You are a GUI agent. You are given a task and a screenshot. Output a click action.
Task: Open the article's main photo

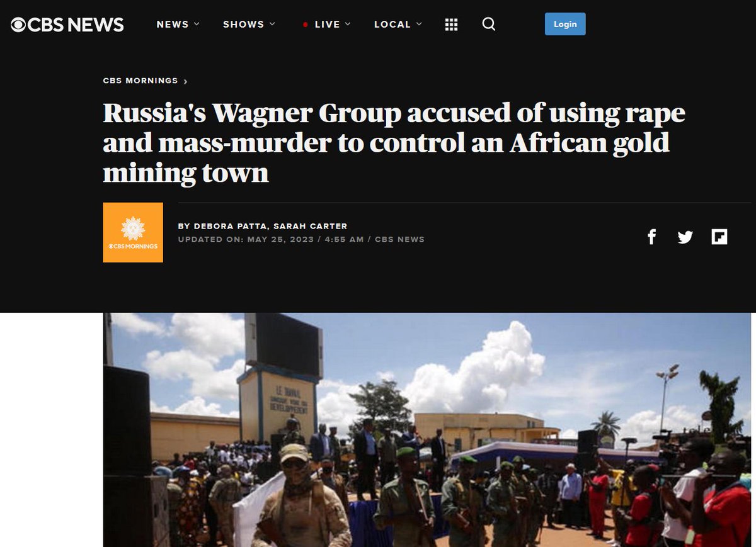point(427,429)
